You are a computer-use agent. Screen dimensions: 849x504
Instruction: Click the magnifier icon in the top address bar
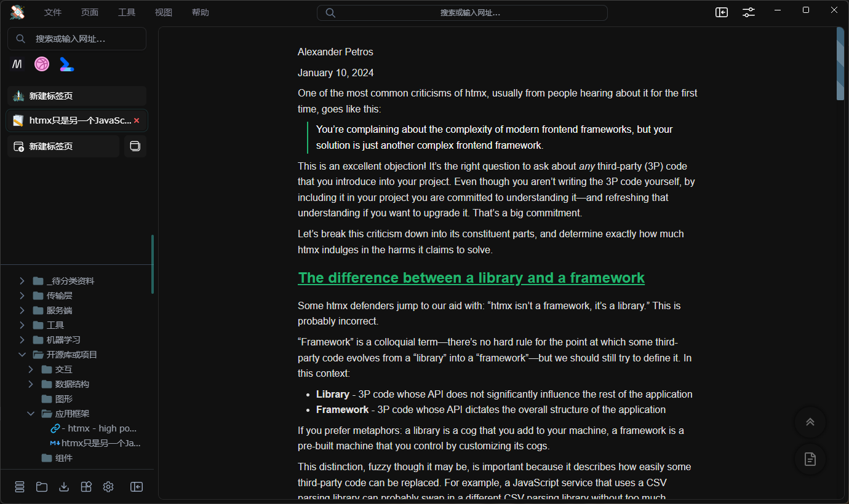click(x=330, y=13)
